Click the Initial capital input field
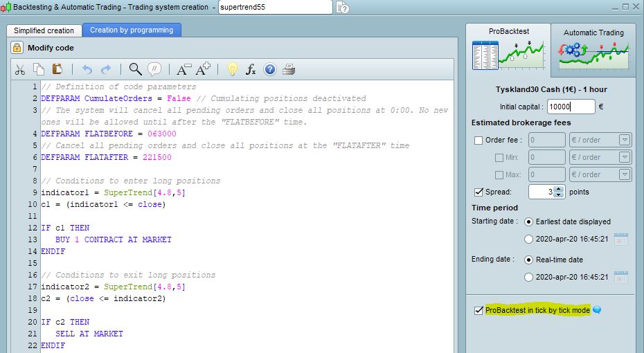 pyautogui.click(x=571, y=107)
